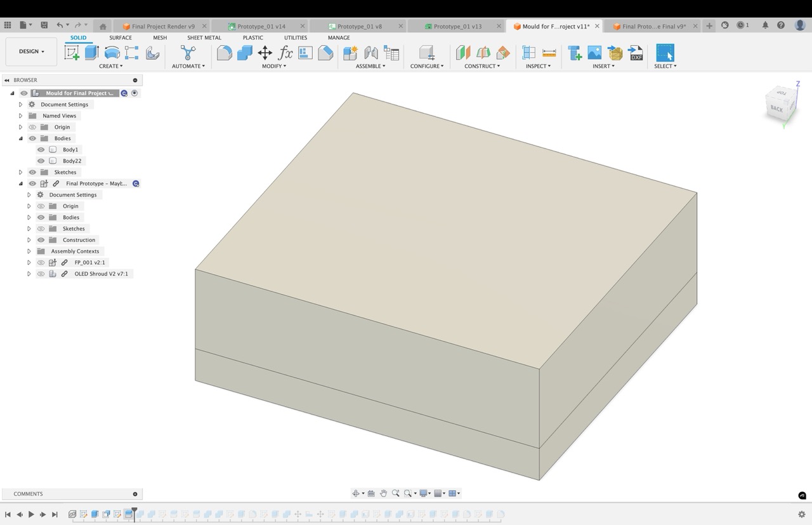Expand the Assembly Contexts node
Viewport: 812px width, 525px height.
(29, 251)
